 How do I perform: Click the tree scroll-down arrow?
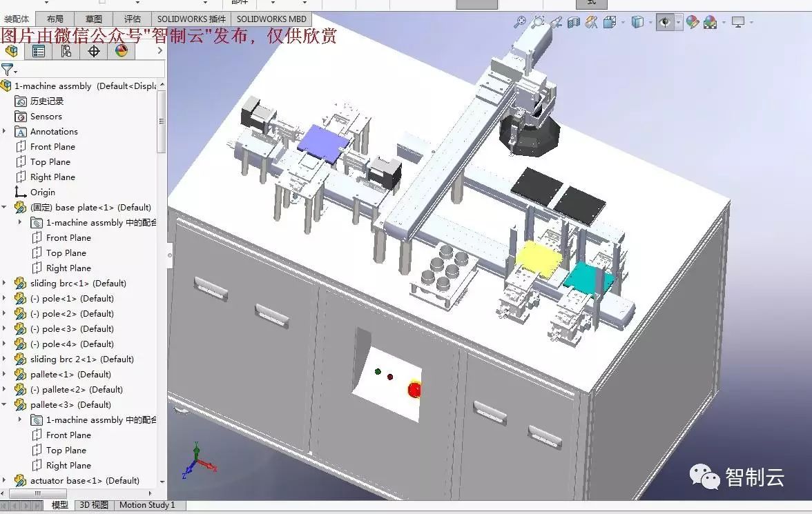pyautogui.click(x=162, y=482)
